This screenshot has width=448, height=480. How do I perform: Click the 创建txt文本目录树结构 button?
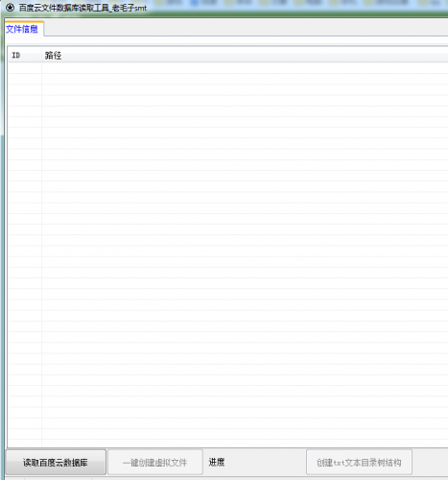coord(359,462)
